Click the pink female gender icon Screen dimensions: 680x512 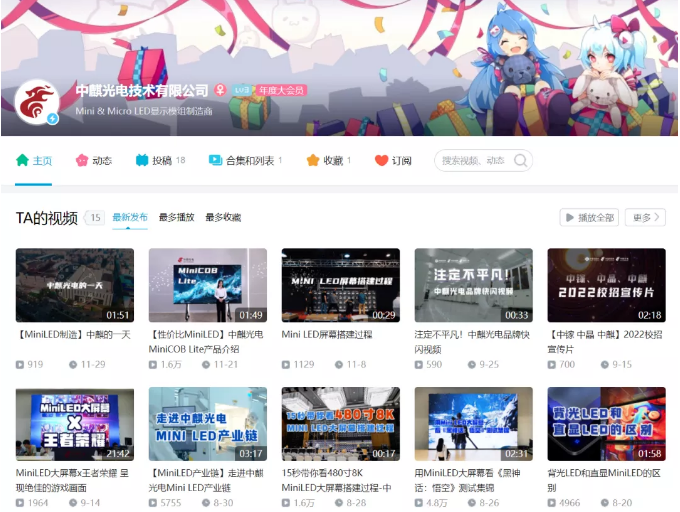(x=220, y=90)
